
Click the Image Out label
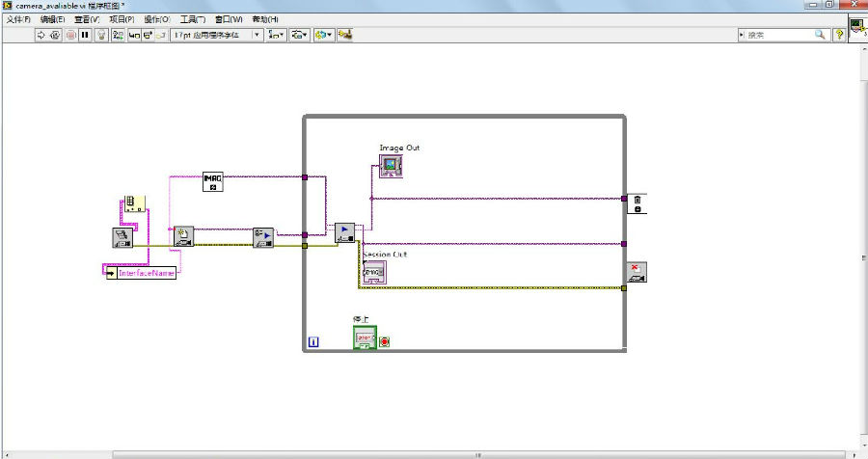(x=399, y=148)
